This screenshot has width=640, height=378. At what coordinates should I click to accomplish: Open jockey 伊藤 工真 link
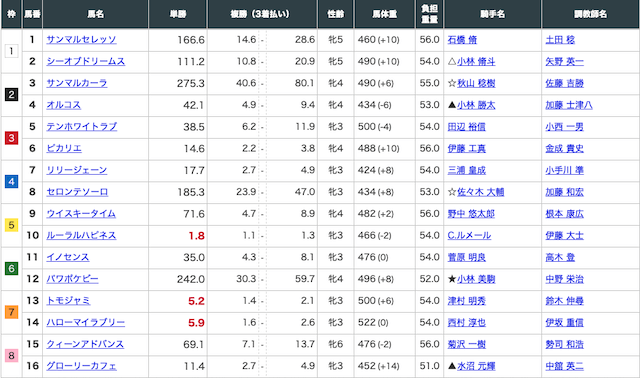pyautogui.click(x=467, y=149)
